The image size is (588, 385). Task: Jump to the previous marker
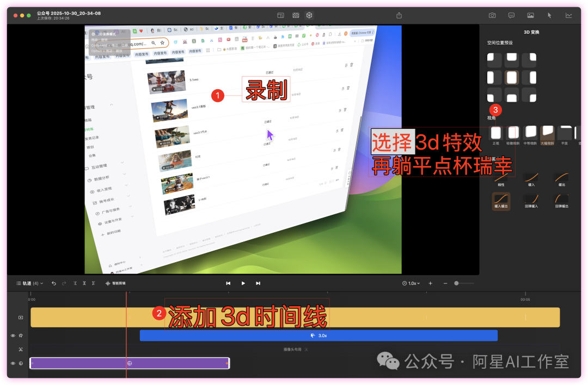point(228,283)
